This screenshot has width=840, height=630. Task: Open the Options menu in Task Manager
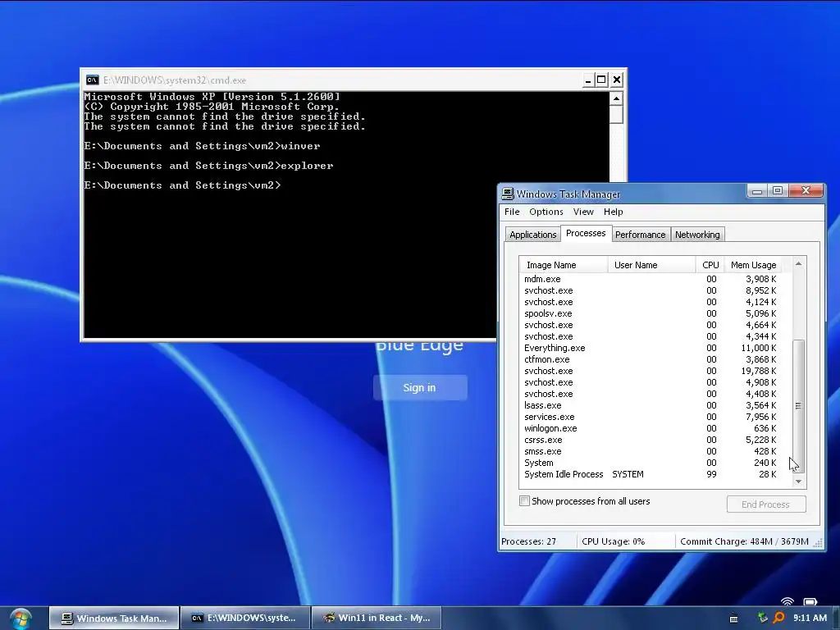pyautogui.click(x=546, y=212)
